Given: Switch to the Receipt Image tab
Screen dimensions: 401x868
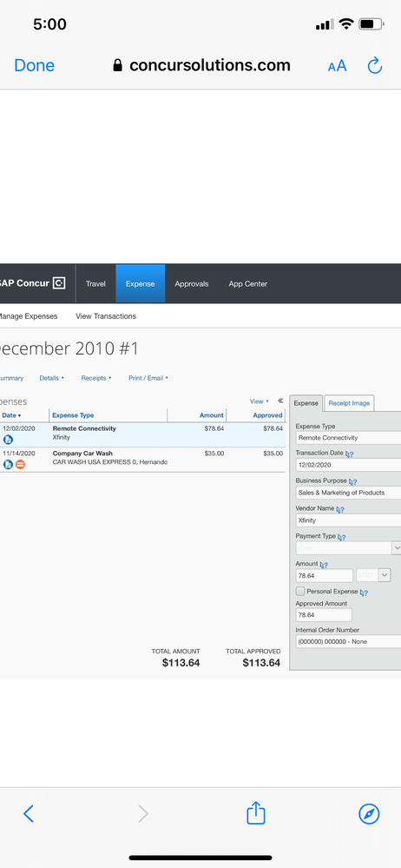Looking at the screenshot, I should pyautogui.click(x=349, y=403).
